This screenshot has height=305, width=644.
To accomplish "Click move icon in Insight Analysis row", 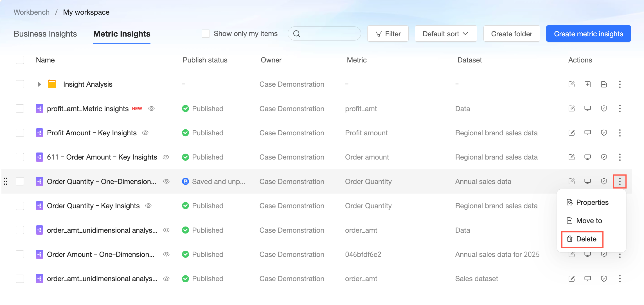I will (604, 84).
